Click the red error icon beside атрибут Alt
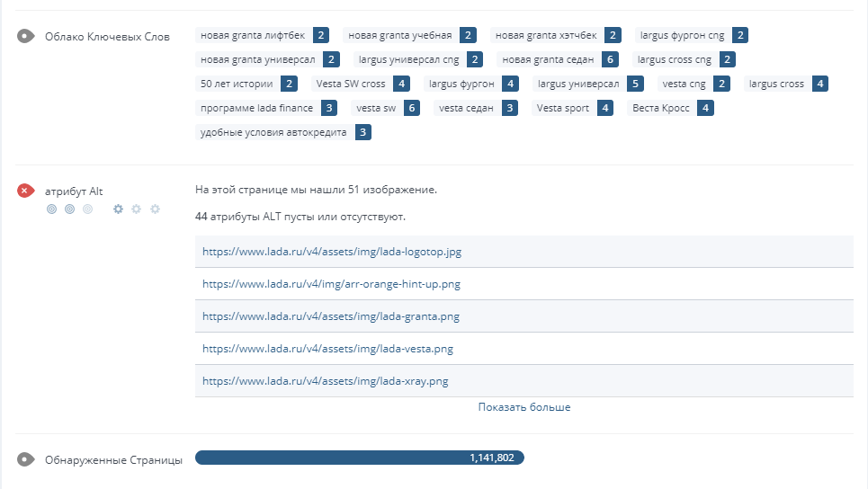The height and width of the screenshot is (489, 868). (25, 191)
